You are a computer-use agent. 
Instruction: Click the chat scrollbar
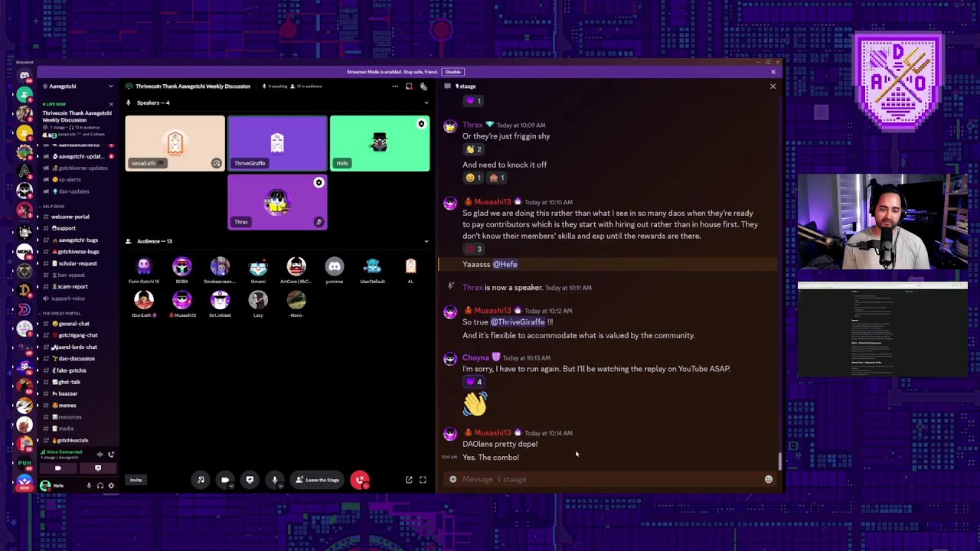[x=780, y=461]
